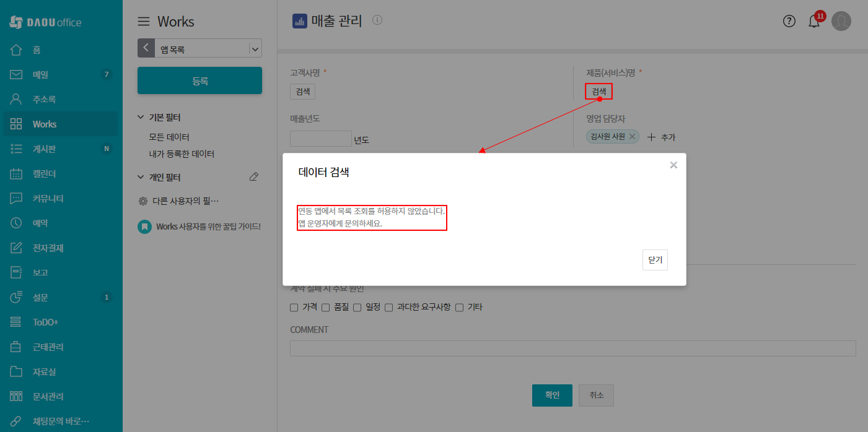Click the hamburger menu icon beside Works
The width and height of the screenshot is (868, 432).
pyautogui.click(x=144, y=22)
